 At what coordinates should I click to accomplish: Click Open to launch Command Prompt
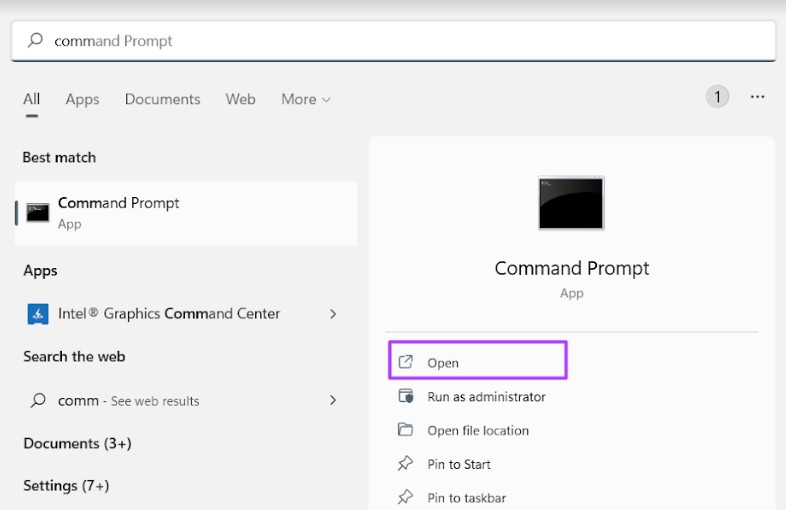click(443, 362)
